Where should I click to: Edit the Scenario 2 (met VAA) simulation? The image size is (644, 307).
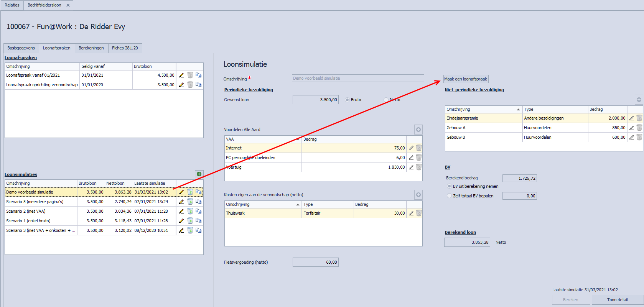click(181, 211)
